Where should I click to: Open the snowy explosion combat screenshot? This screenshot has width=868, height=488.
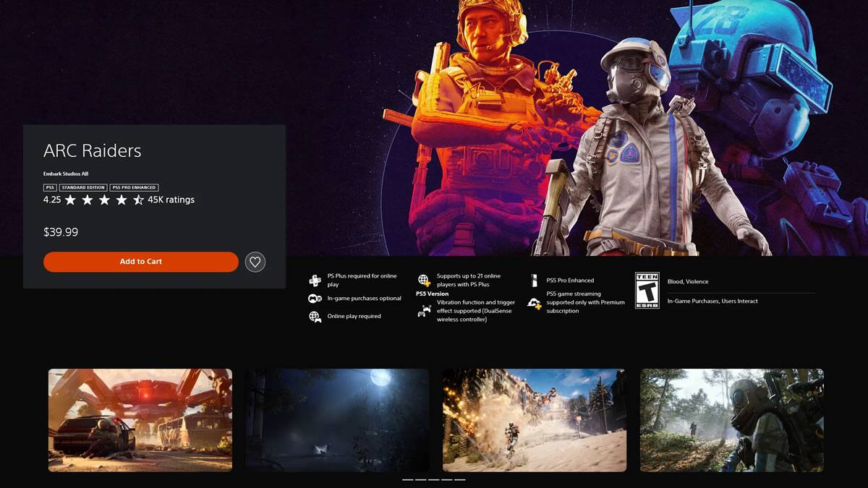(535, 420)
